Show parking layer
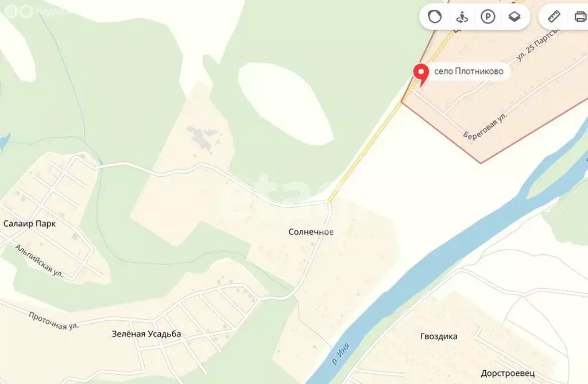The width and height of the screenshot is (588, 384). click(488, 17)
